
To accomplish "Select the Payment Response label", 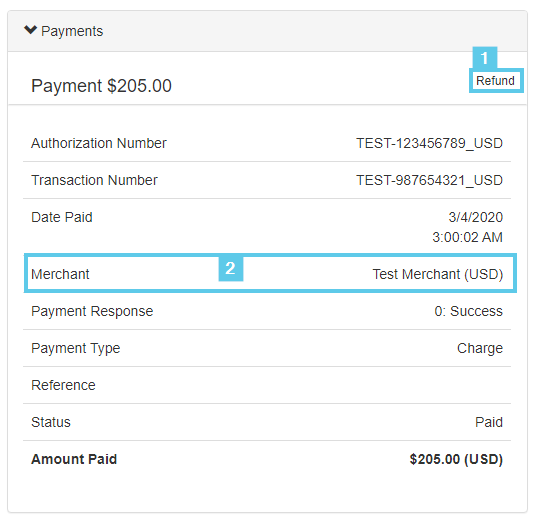I will pos(92,311).
